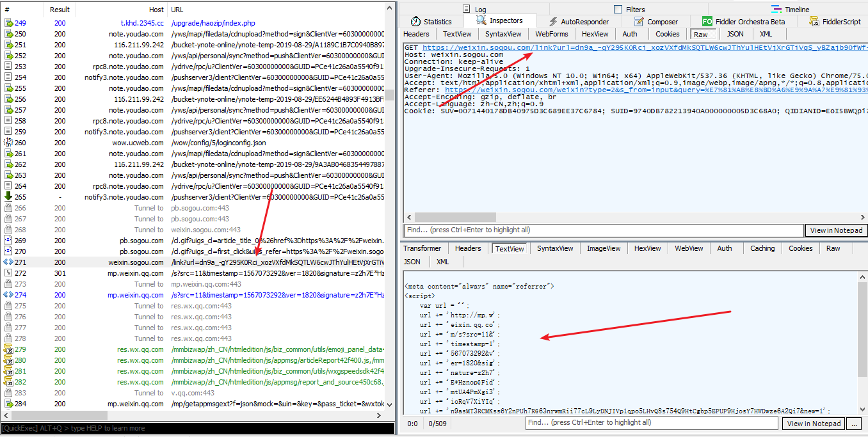Click lock icon of session 266
Screen dimensions: 868x437
pyautogui.click(x=9, y=208)
